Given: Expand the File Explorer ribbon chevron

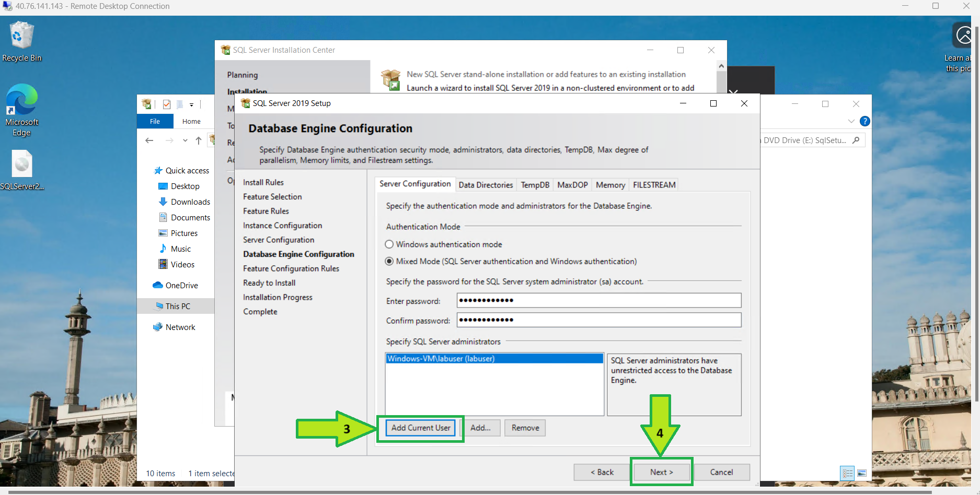Looking at the screenshot, I should (851, 121).
